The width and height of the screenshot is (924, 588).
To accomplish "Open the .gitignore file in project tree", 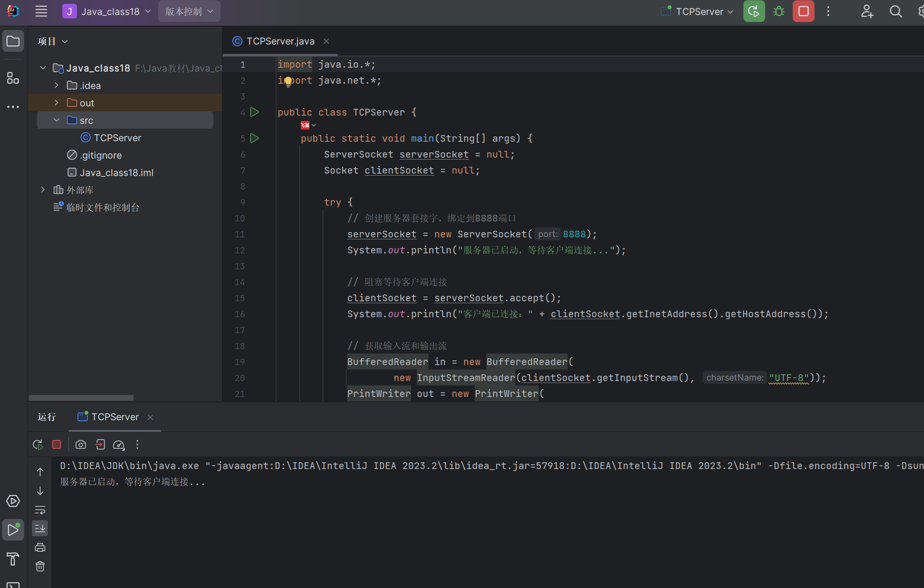I will coord(101,155).
